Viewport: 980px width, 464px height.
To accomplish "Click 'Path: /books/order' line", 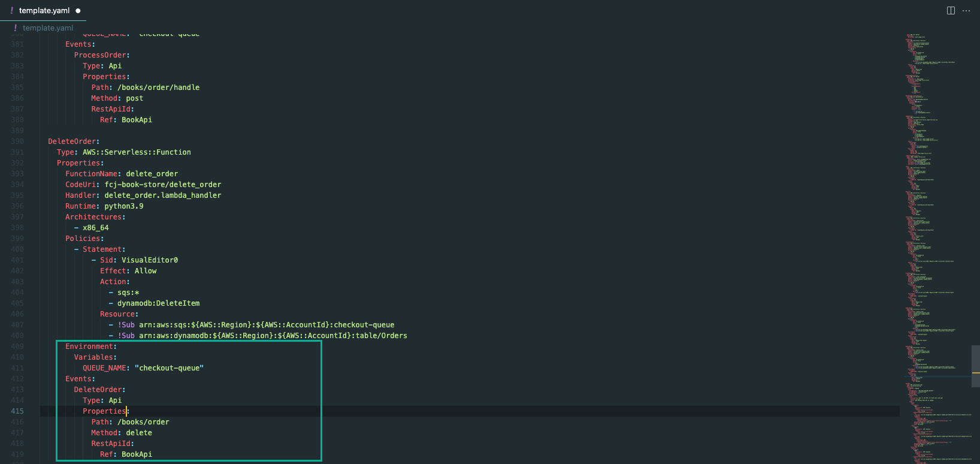I will pyautogui.click(x=131, y=422).
